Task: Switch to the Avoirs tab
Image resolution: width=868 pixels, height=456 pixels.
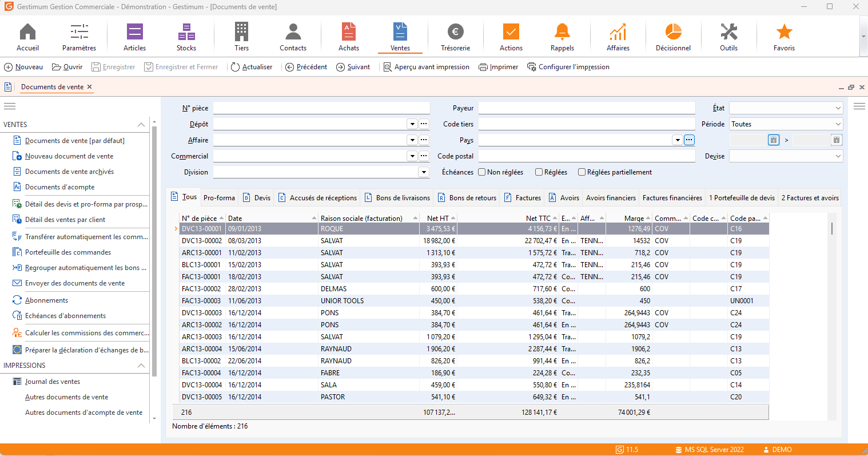Action: point(564,198)
